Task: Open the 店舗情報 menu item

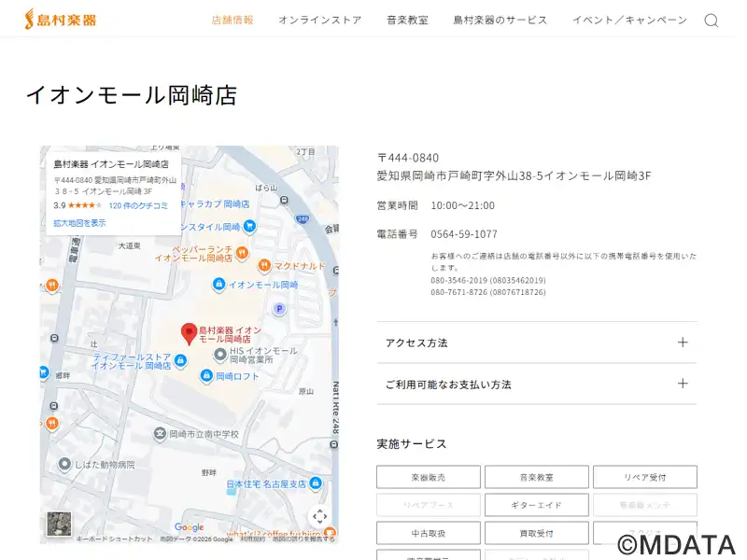Action: point(233,20)
